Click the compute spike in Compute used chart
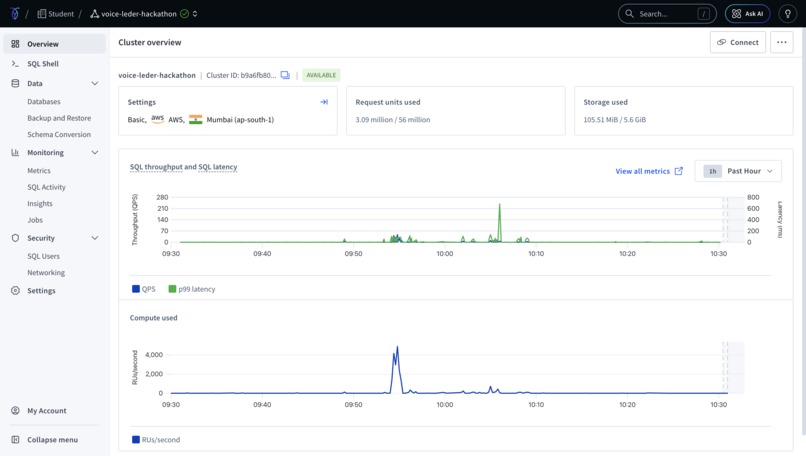 [396, 370]
